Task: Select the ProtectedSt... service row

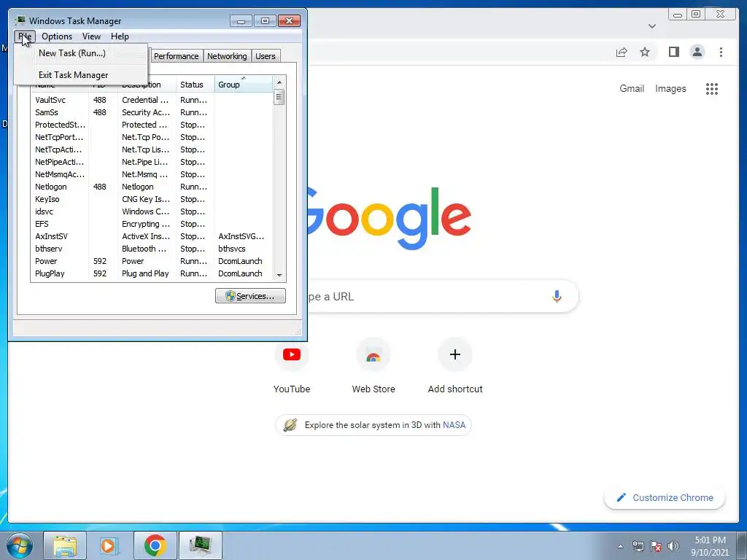Action: pyautogui.click(x=152, y=125)
